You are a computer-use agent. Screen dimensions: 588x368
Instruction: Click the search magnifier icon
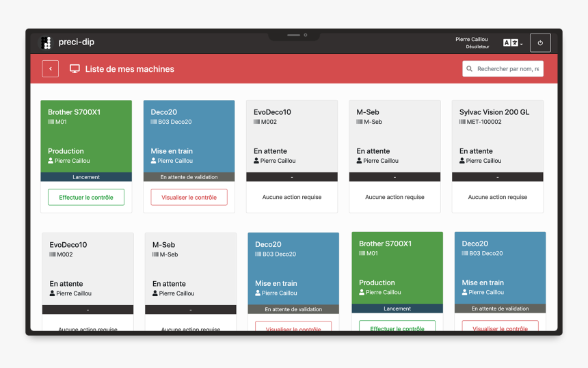469,68
